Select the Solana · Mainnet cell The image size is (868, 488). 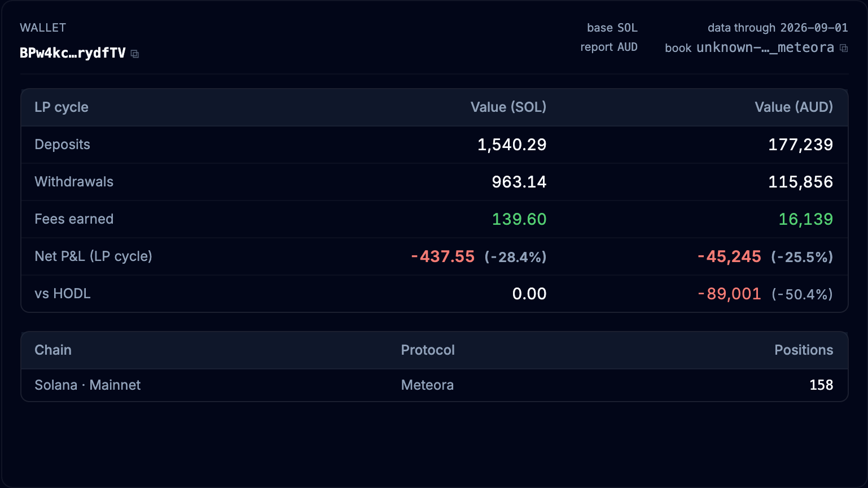click(87, 385)
